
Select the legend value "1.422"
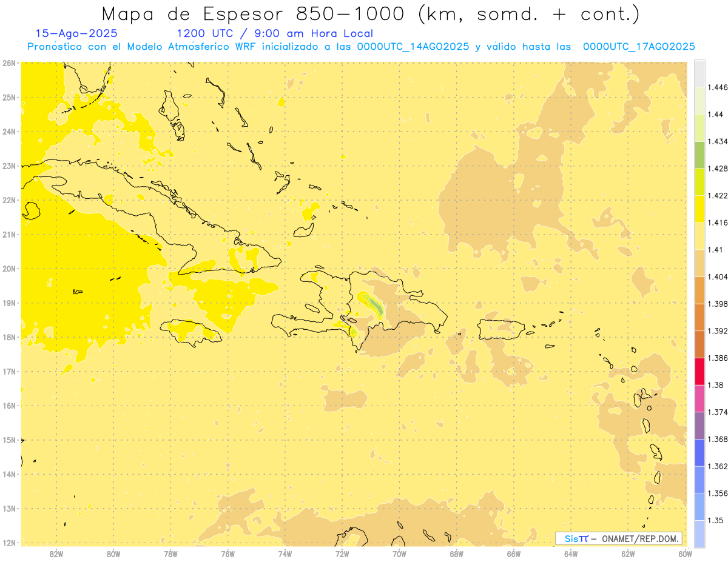tap(717, 195)
